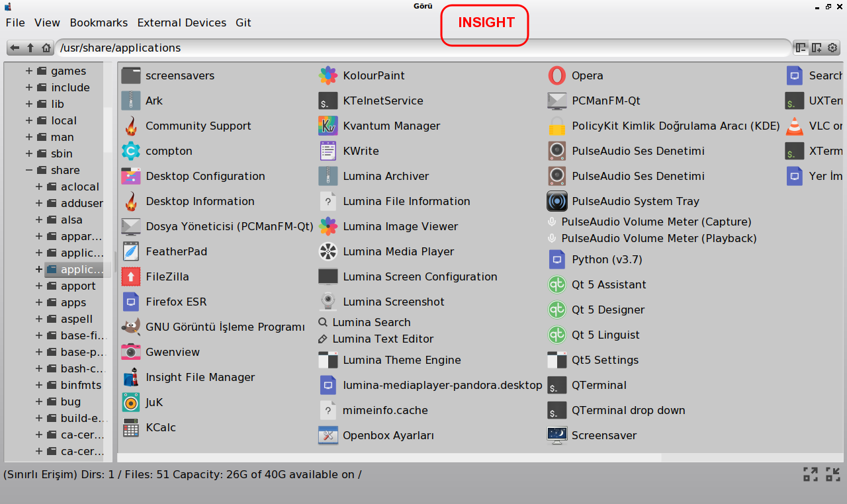847x504 pixels.
Task: Expand the alsa subfolder node
Action: [x=39, y=220]
